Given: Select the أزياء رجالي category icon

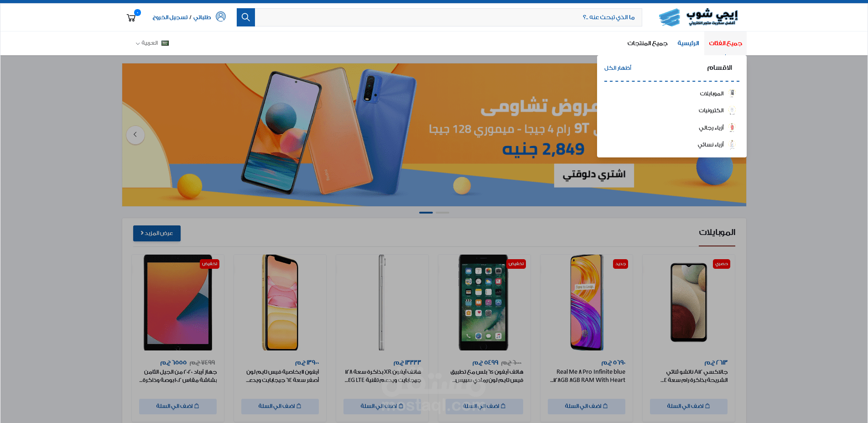Looking at the screenshot, I should [x=732, y=127].
